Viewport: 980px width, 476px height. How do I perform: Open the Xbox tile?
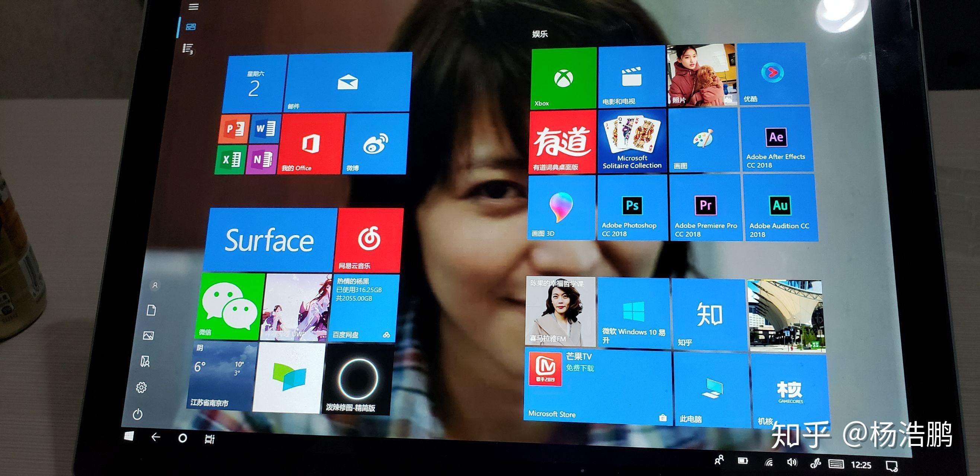(x=564, y=78)
